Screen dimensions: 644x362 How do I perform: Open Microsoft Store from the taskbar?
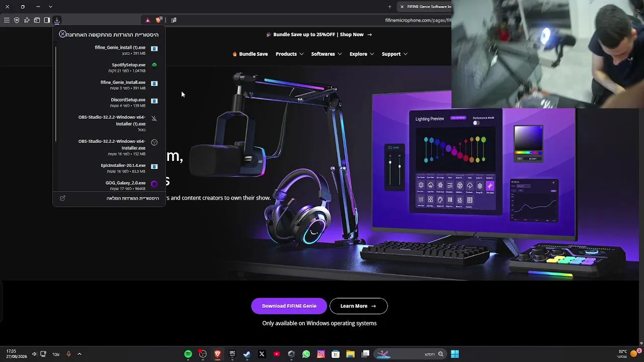click(336, 354)
